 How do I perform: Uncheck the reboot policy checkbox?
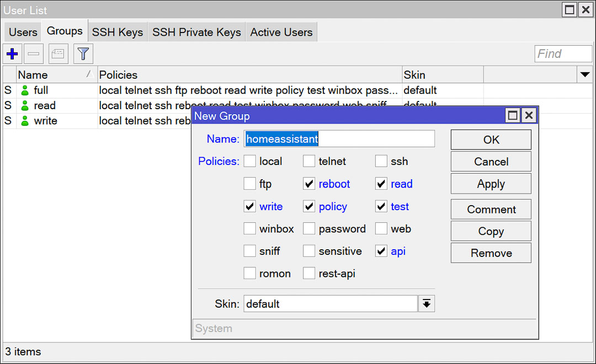309,184
